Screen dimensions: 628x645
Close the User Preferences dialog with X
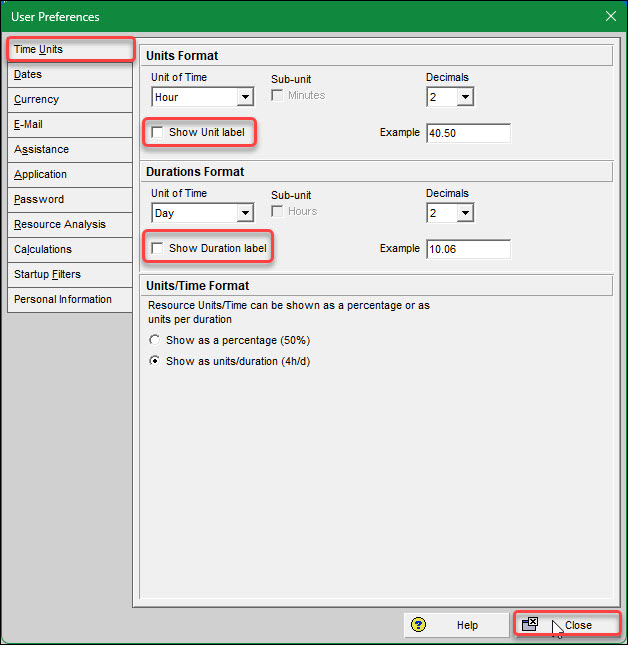(x=611, y=16)
